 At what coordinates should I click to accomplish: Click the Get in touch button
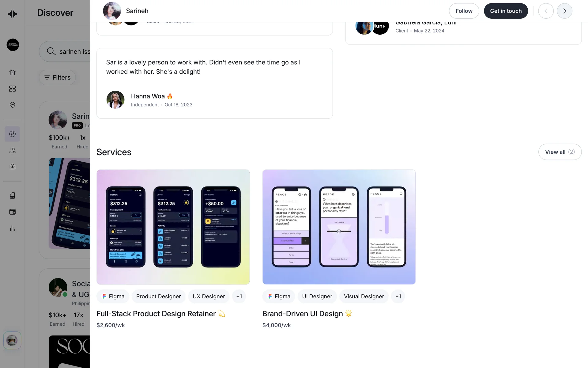(x=506, y=11)
